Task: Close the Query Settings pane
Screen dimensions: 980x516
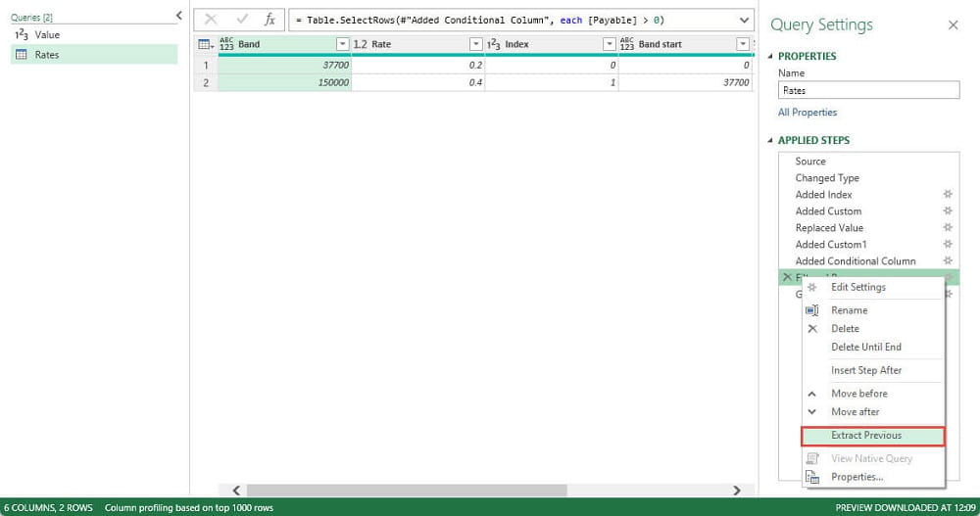Action: tap(953, 25)
